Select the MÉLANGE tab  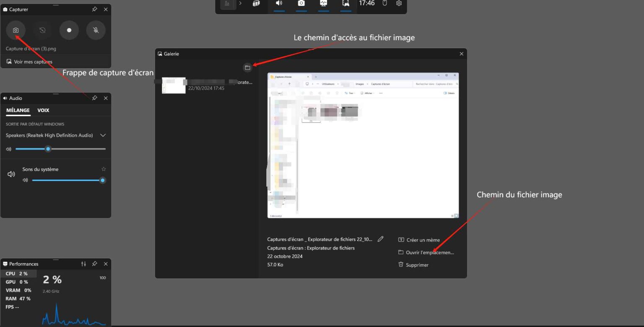point(18,110)
